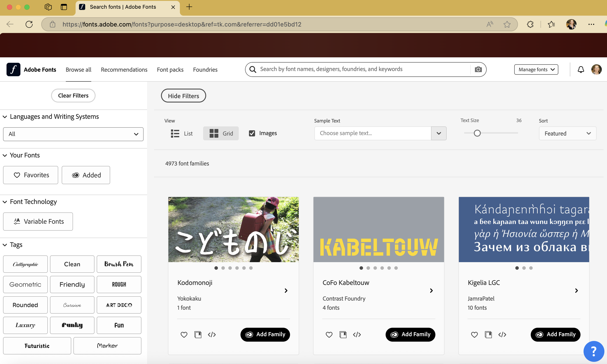Open browser favorites list icon
The width and height of the screenshot is (607, 364).
pos(551,24)
